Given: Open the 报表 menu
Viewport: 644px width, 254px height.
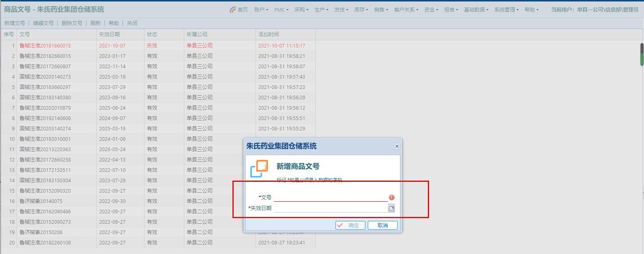Looking at the screenshot, I should click(451, 10).
